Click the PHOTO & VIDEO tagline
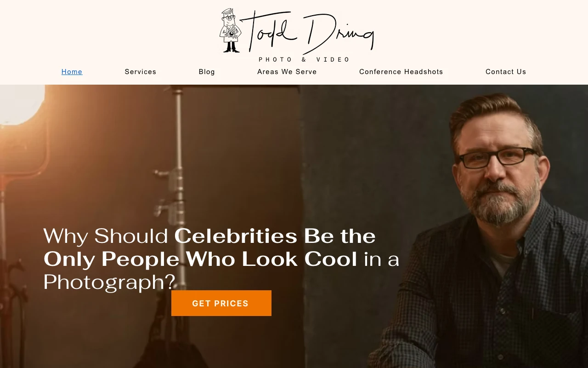The width and height of the screenshot is (588, 368). (x=304, y=60)
